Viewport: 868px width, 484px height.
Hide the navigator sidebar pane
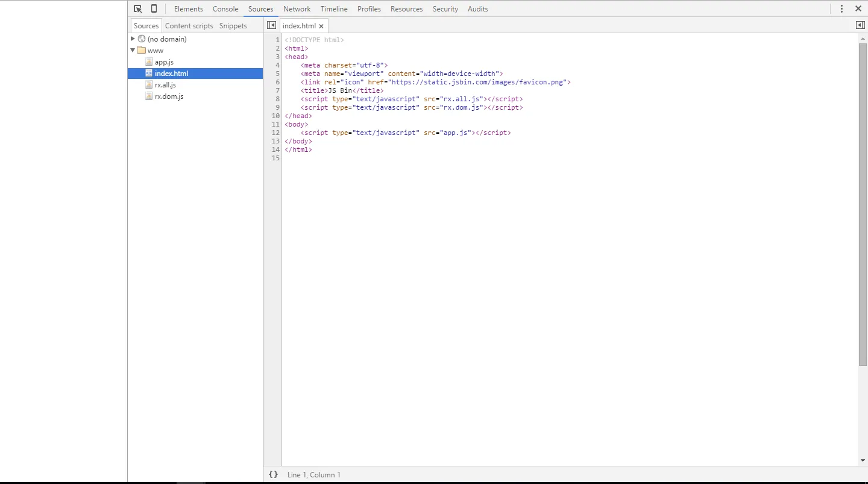click(x=271, y=25)
